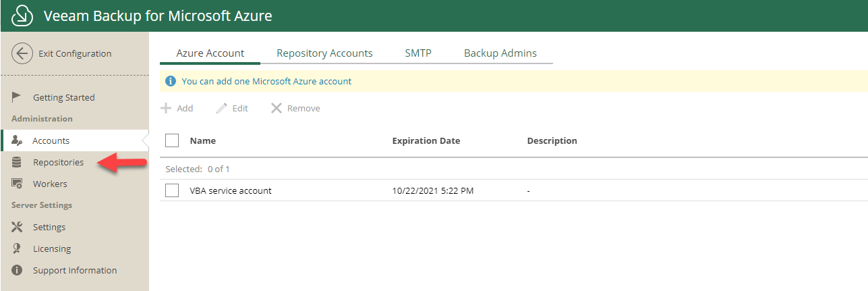868x291 pixels.
Task: Click the Remove button in toolbar
Action: 295,108
